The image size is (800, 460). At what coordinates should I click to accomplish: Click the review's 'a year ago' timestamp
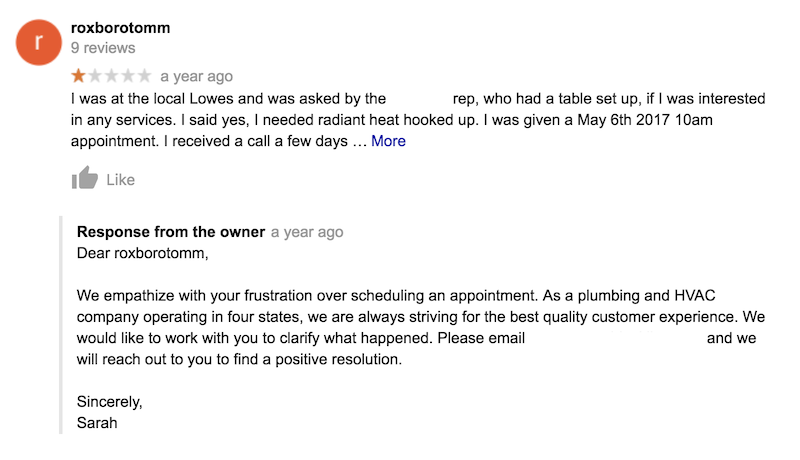pos(196,76)
